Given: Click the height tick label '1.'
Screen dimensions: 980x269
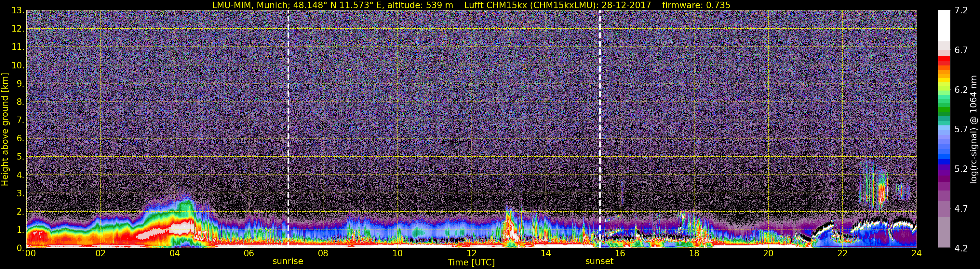Looking at the screenshot, I should 20,230.
